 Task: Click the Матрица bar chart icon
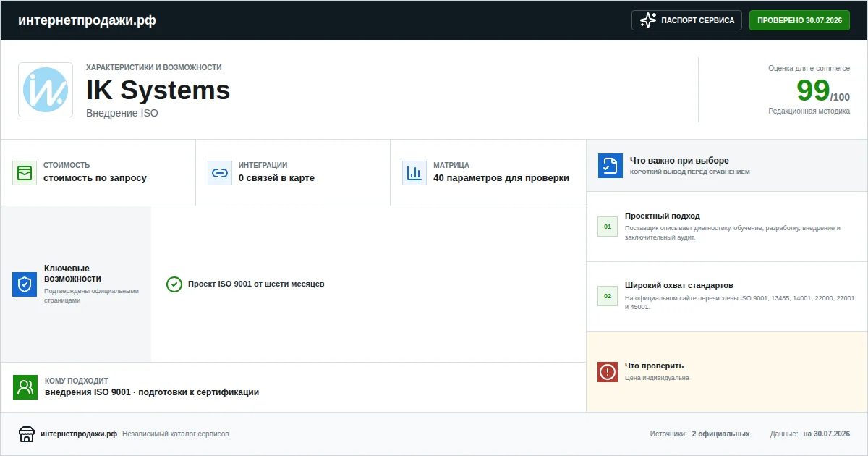[x=414, y=173]
